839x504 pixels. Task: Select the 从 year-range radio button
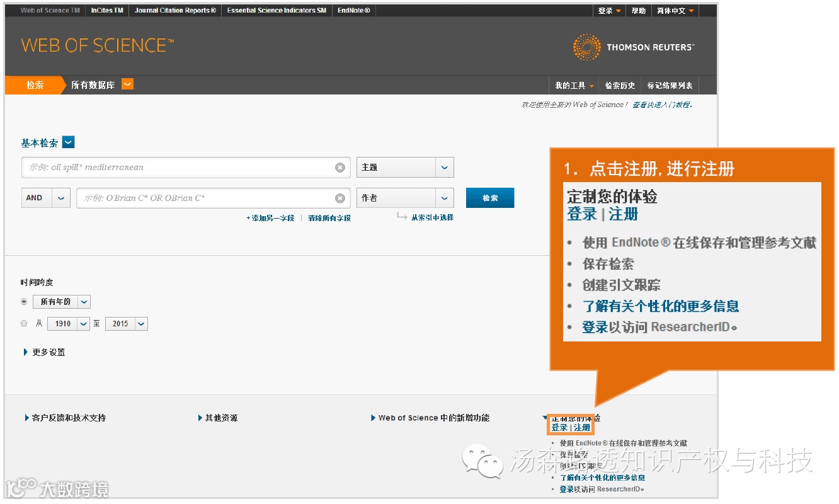pos(24,324)
